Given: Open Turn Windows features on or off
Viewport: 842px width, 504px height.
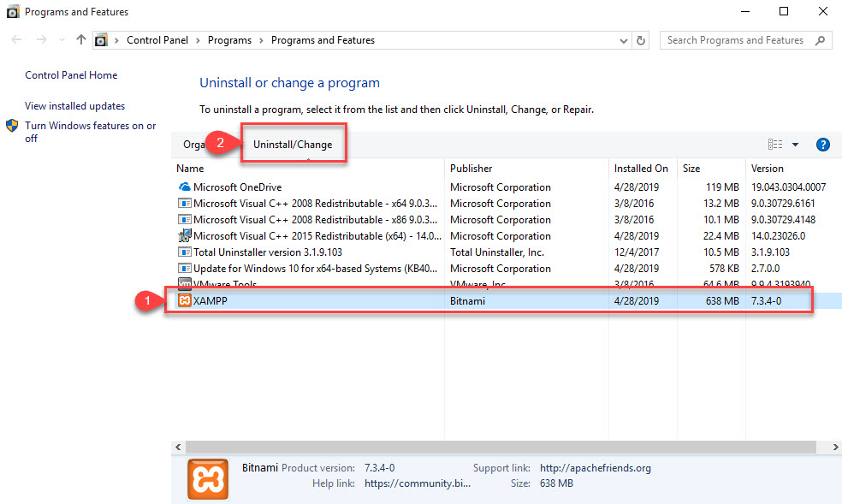Looking at the screenshot, I should (x=90, y=132).
